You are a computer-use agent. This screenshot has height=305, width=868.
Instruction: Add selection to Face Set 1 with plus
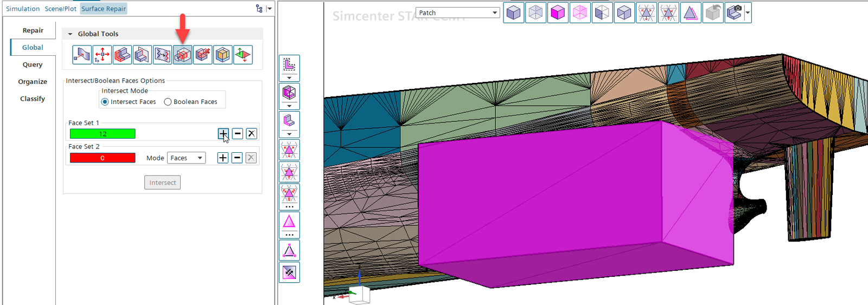pos(223,134)
